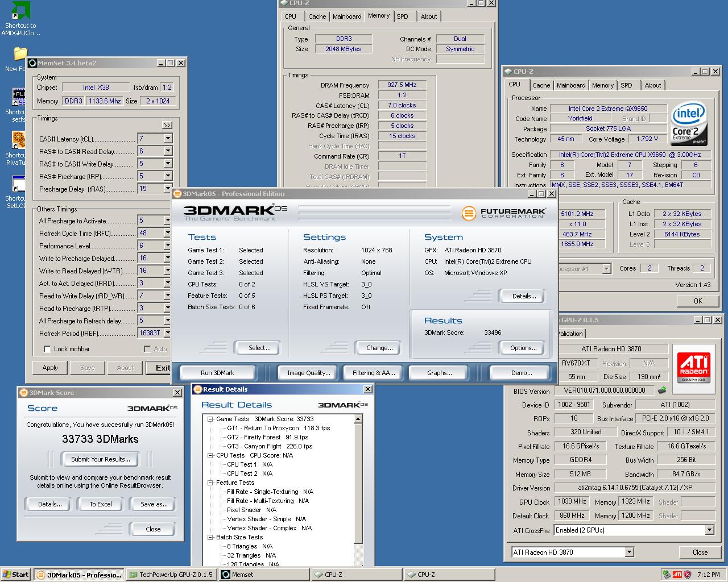Click Apply button in MemSet
728x582 pixels.
point(50,368)
